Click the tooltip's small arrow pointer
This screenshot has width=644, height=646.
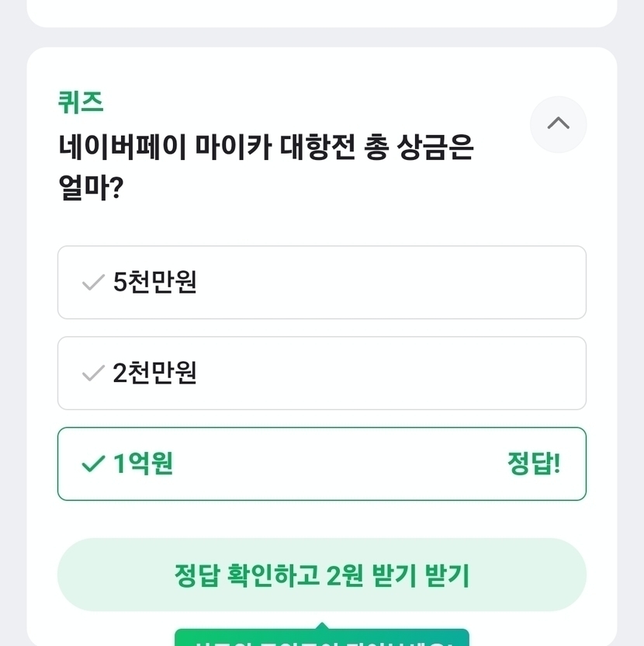click(322, 625)
